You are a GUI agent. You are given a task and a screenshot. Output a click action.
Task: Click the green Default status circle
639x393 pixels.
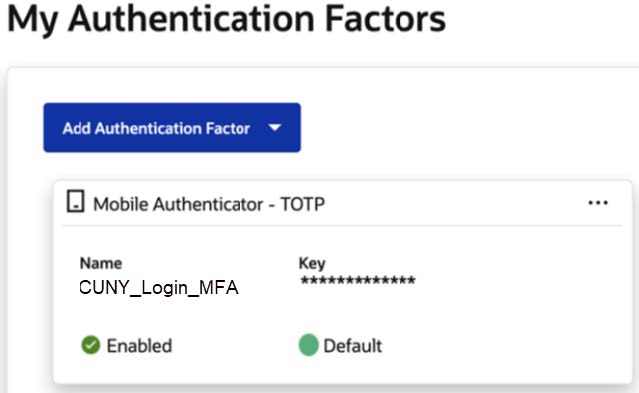point(308,345)
